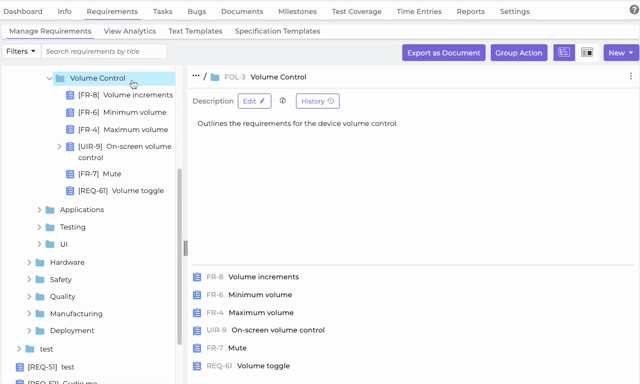Select [FR-7] Mute in tree

pos(100,174)
